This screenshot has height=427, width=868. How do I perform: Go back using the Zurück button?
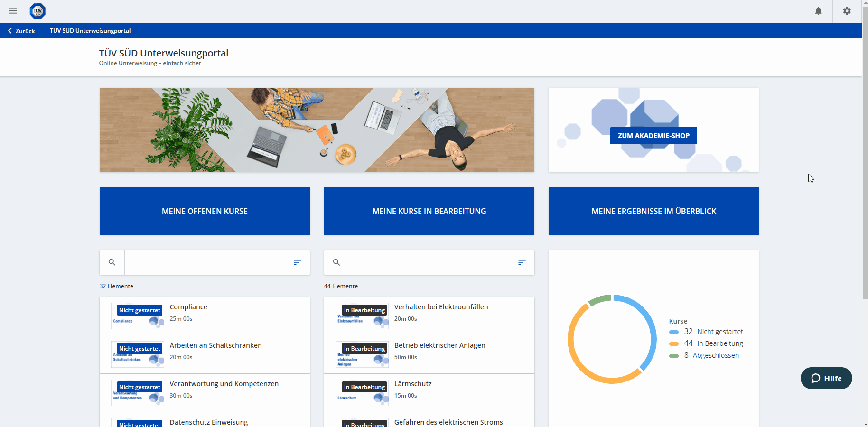[x=21, y=31]
